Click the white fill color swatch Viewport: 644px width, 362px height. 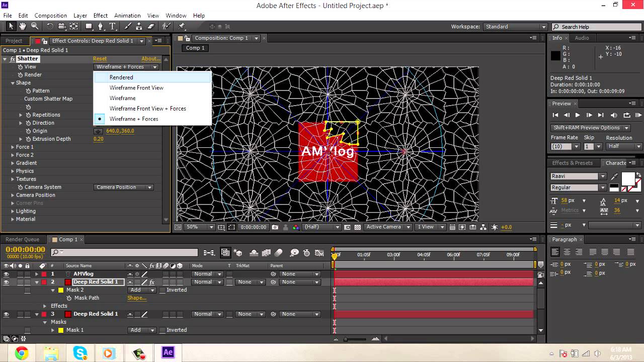tap(628, 179)
